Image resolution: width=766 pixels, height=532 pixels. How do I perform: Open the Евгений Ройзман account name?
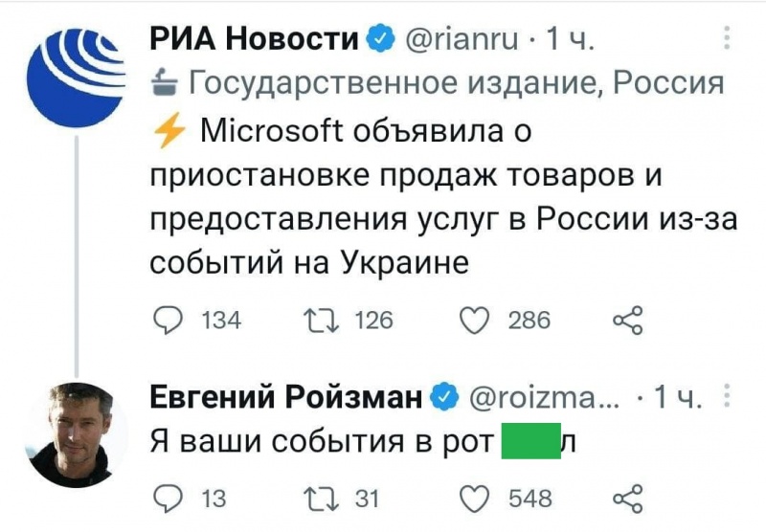point(286,396)
